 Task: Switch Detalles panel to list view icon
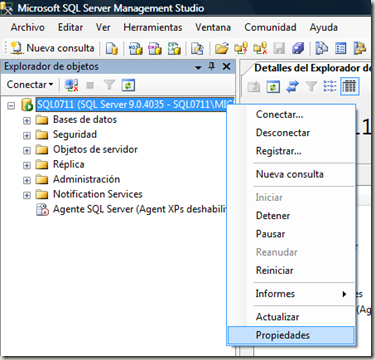[x=330, y=87]
